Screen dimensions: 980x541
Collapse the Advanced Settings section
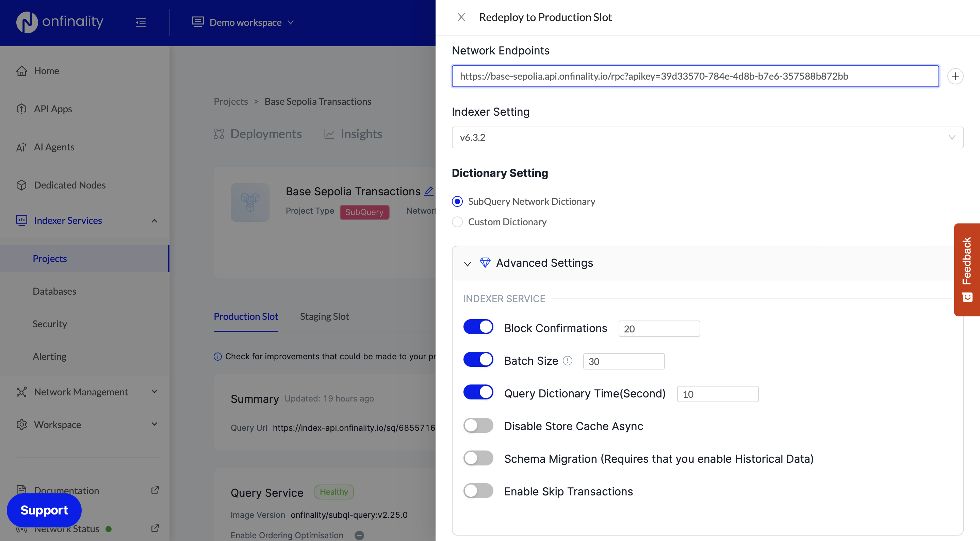[468, 263]
